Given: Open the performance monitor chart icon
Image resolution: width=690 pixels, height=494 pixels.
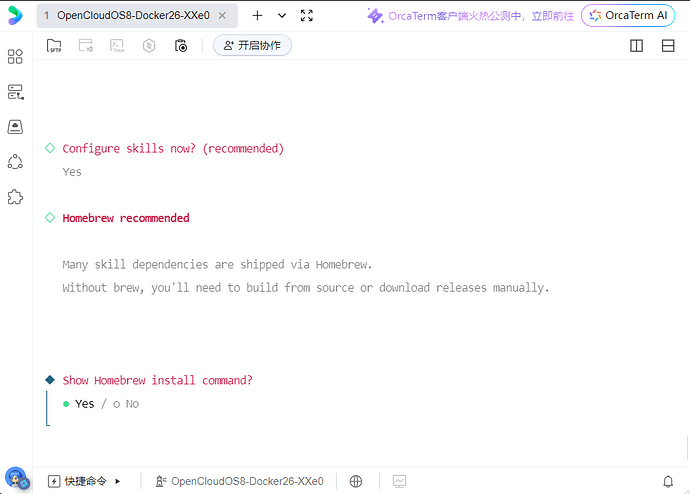Looking at the screenshot, I should coord(400,481).
